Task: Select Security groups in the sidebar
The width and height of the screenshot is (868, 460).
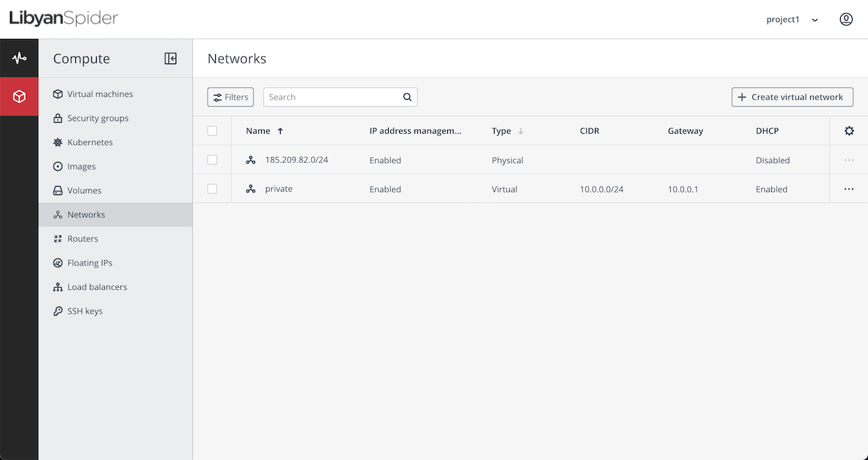Action: click(x=98, y=118)
